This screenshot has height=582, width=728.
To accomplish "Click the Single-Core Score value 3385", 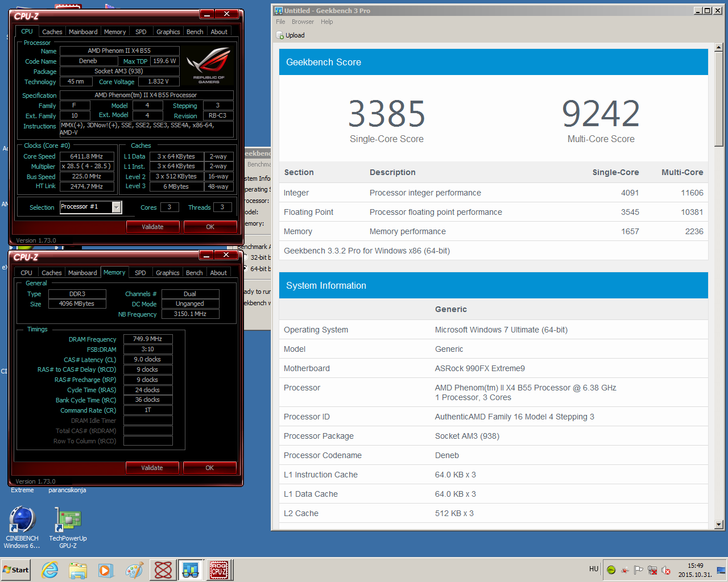I will pyautogui.click(x=387, y=114).
